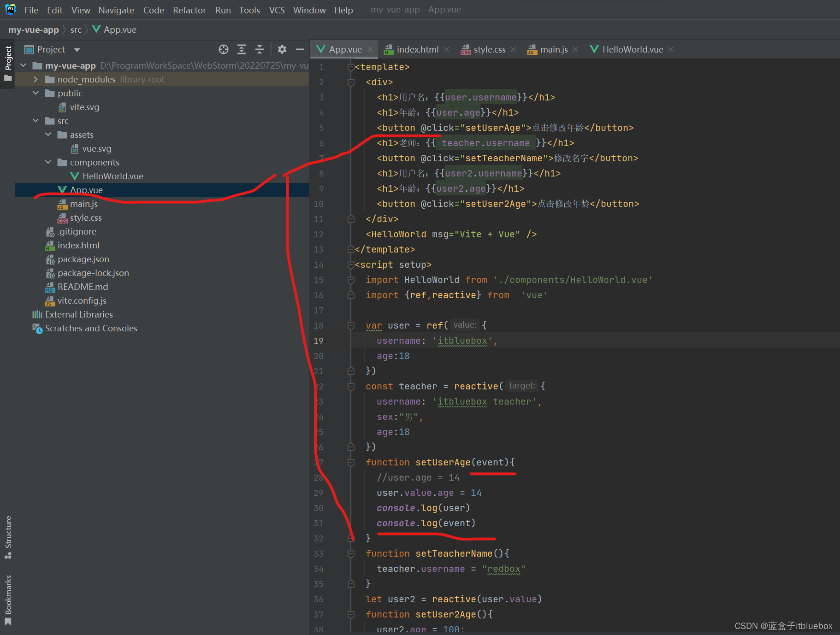This screenshot has width=840, height=635.
Task: Open the Window menu
Action: pos(309,10)
